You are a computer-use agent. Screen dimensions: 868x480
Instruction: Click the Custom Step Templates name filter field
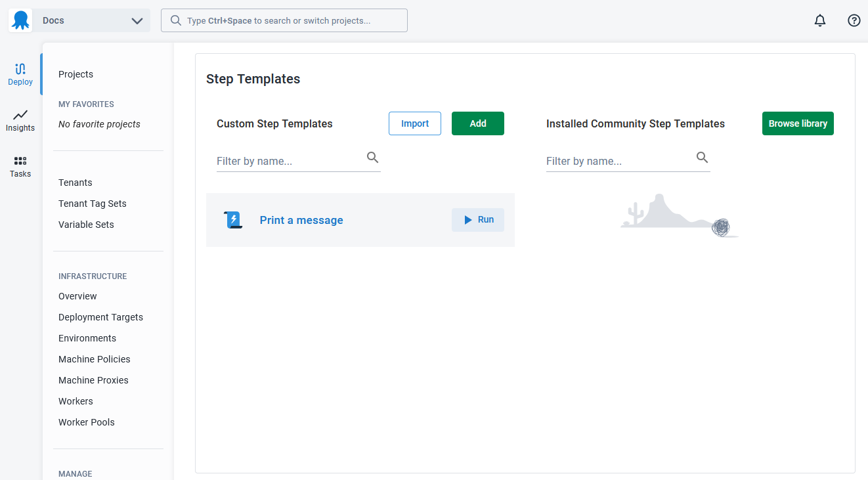coord(289,161)
